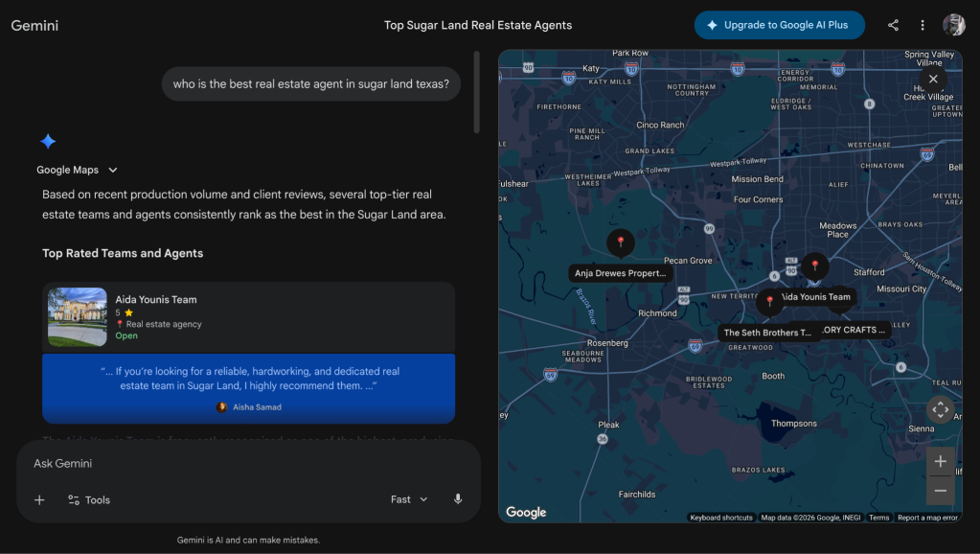Screen dimensions: 980x554
Task: Click the Open status text
Action: (126, 335)
